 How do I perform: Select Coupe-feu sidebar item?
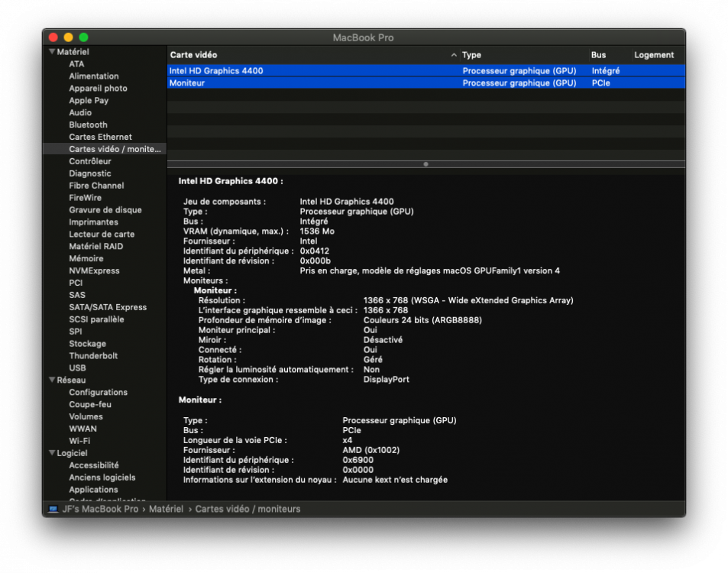90,404
